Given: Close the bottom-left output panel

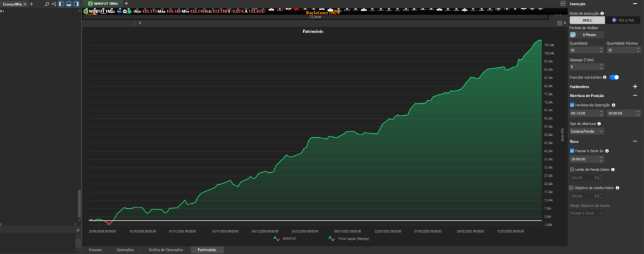Looking at the screenshot, I should [x=77, y=230].
